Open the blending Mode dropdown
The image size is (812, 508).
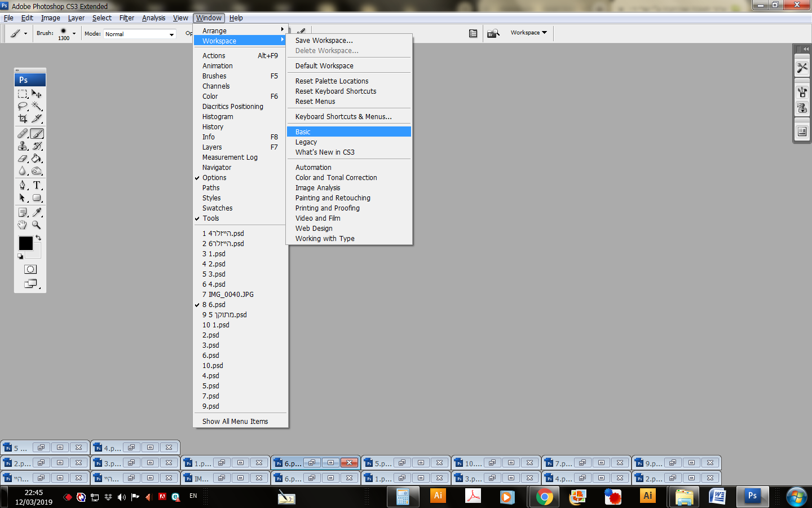140,34
